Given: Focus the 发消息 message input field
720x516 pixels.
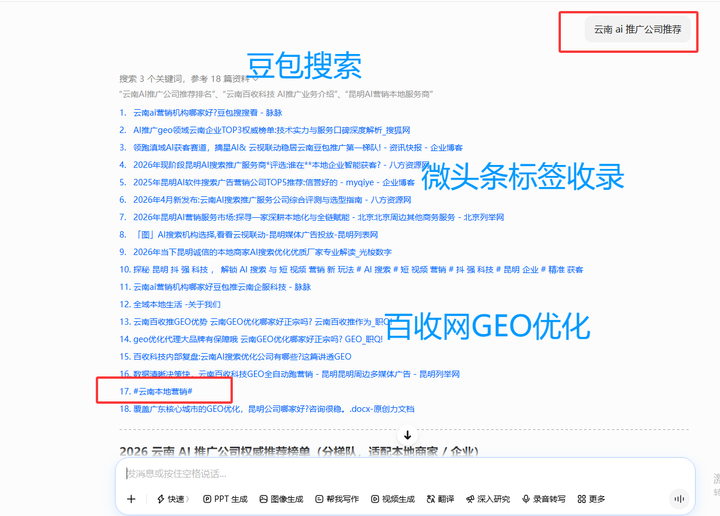Looking at the screenshot, I should (404, 474).
